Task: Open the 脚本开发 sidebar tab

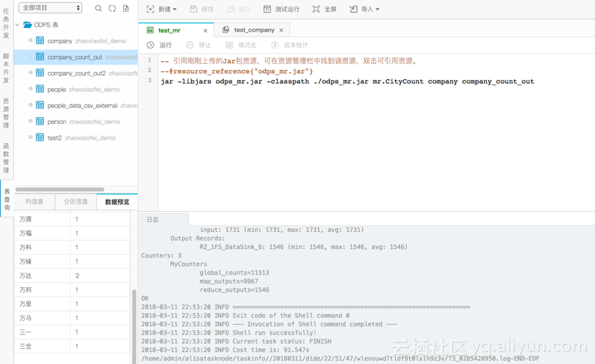Action: click(x=6, y=68)
